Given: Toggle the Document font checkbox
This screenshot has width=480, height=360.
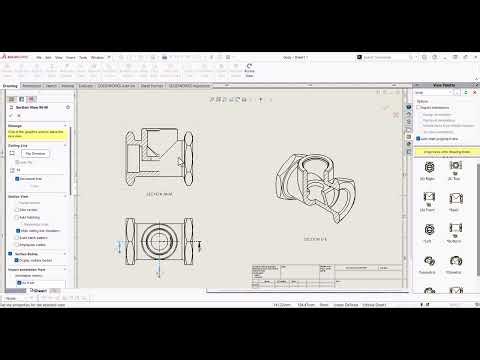Looking at the screenshot, I should (17, 179).
